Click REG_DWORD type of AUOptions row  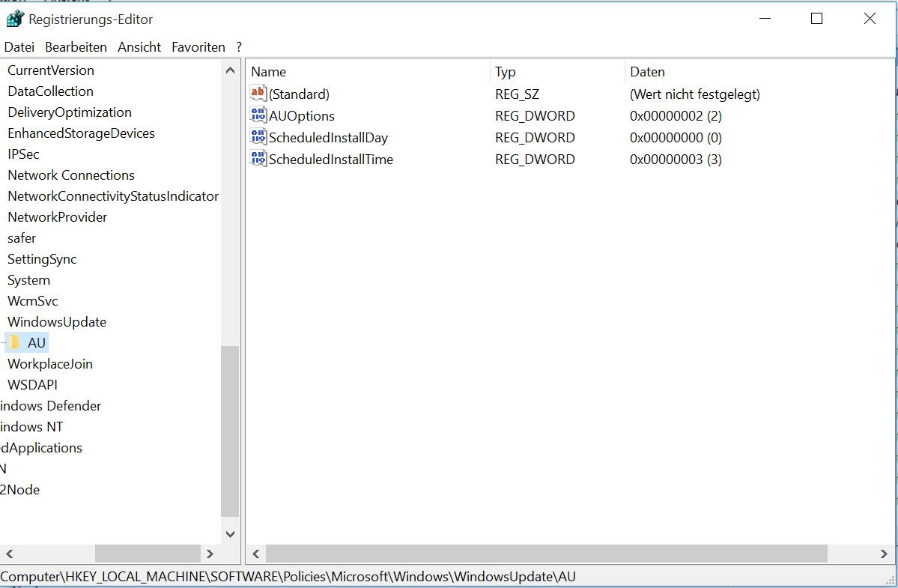click(535, 115)
